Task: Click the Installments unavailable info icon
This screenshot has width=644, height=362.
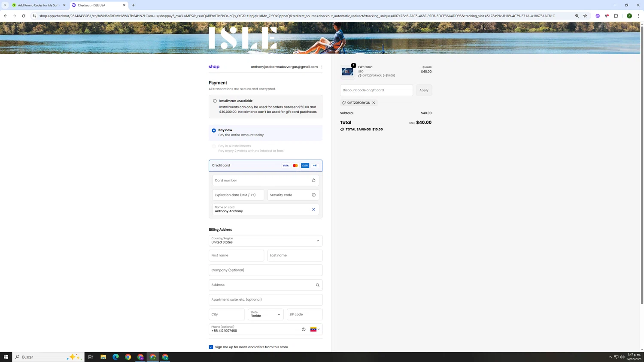Action: (215, 101)
